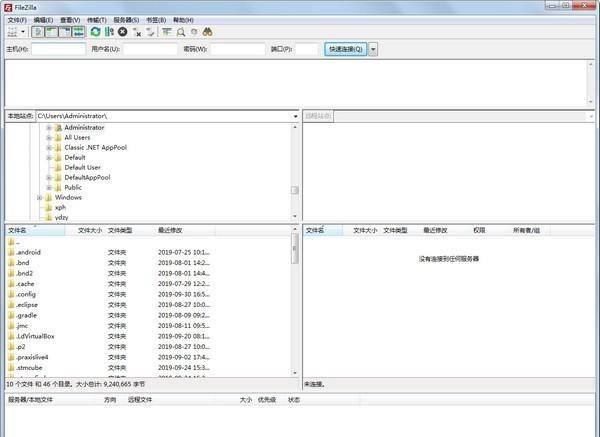600x437 pixels.
Task: Open the 传输(T) menu
Action: tap(97, 20)
